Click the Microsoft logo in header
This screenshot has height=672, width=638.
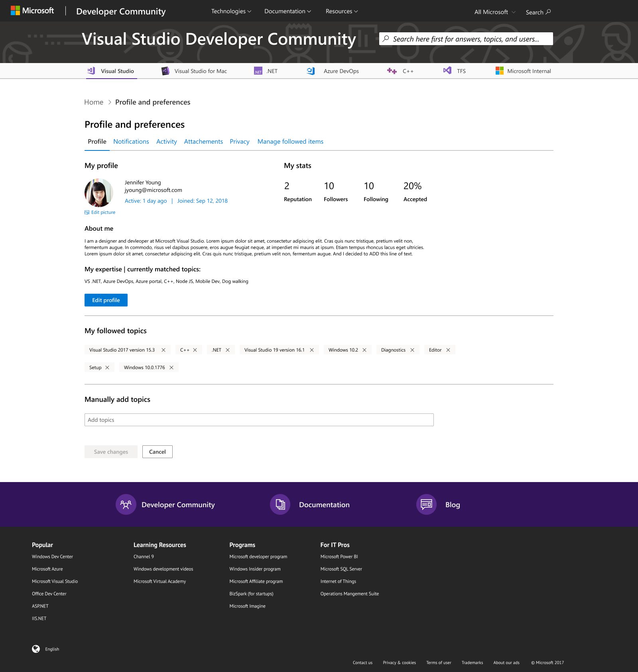32,11
